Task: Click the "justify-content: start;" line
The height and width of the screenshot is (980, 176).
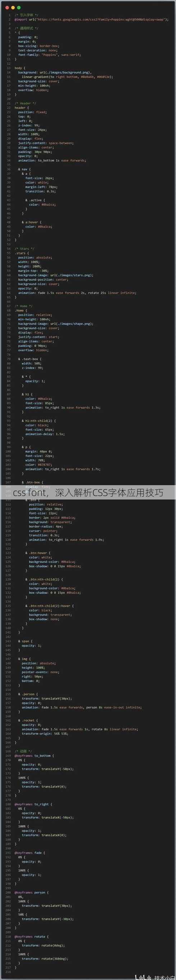Action: pos(38,337)
